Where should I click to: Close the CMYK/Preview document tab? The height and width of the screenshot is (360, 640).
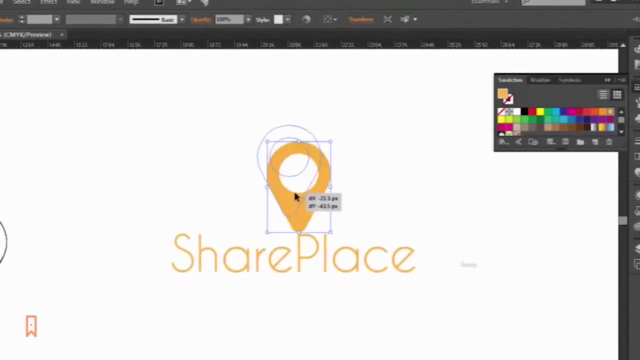62,35
